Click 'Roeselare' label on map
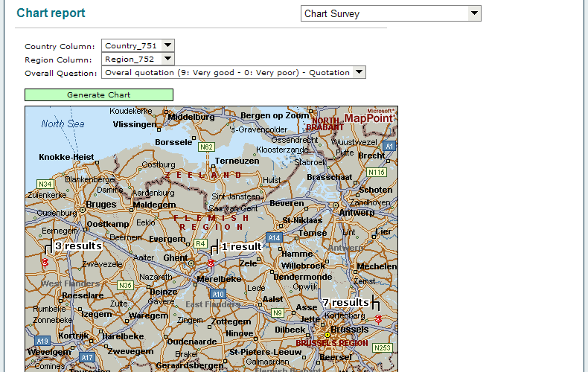The height and width of the screenshot is (372, 588). (x=83, y=295)
